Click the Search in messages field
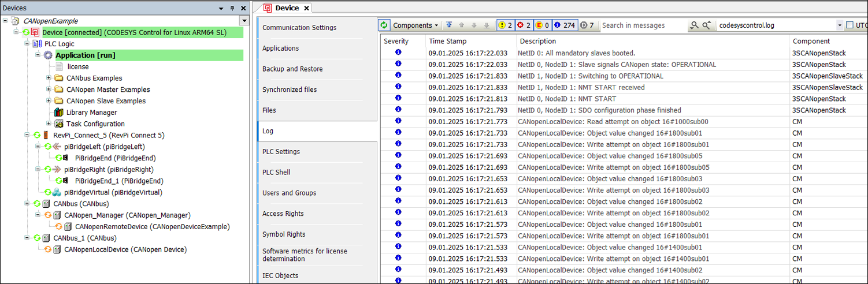Screen dimensions: 868x284 (643, 25)
